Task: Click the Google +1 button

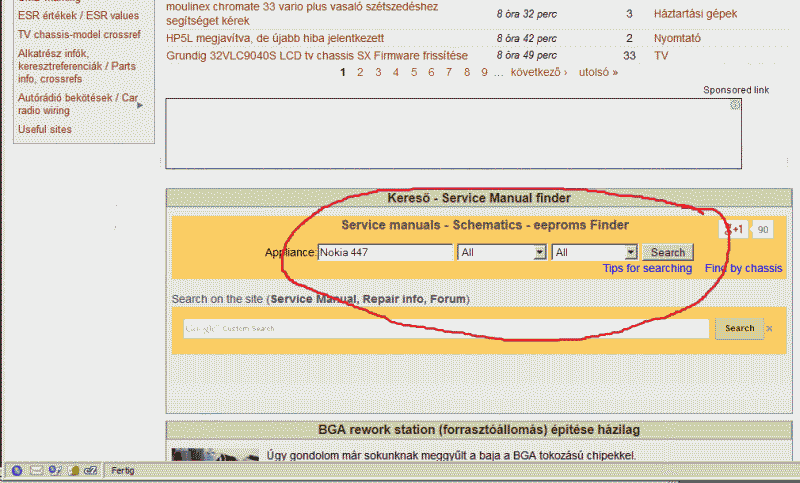Action: coord(734,230)
